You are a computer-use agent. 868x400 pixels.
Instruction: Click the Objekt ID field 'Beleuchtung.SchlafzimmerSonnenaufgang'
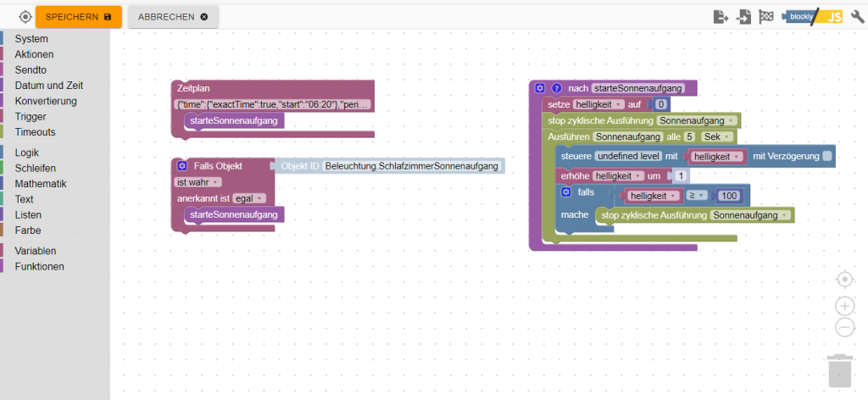412,166
